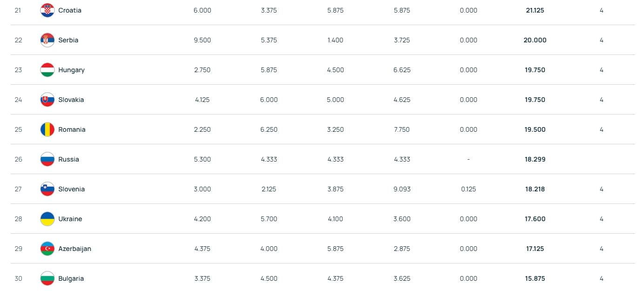Select the Hungary flag icon
Viewport: 644px width, 291px height.
click(47, 70)
